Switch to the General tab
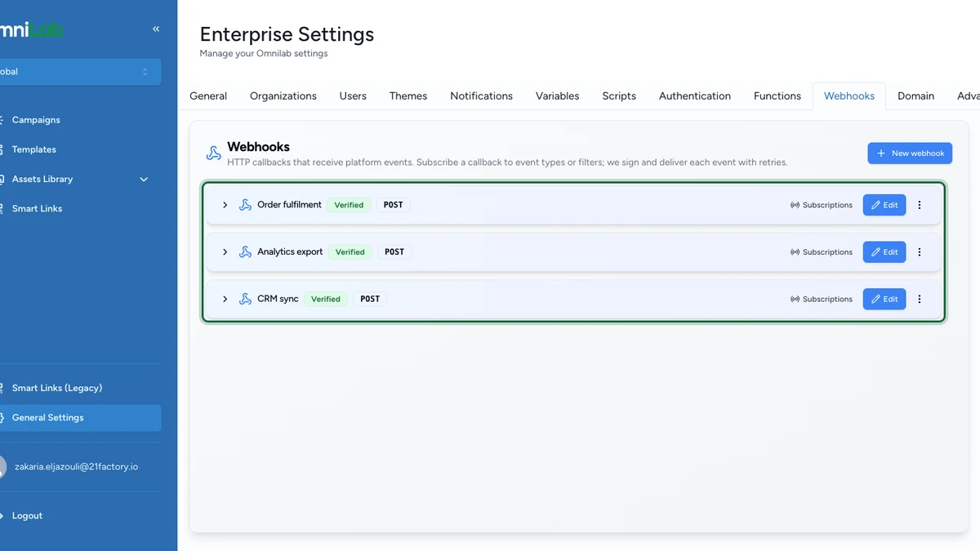This screenshot has height=551, width=980. click(x=208, y=96)
